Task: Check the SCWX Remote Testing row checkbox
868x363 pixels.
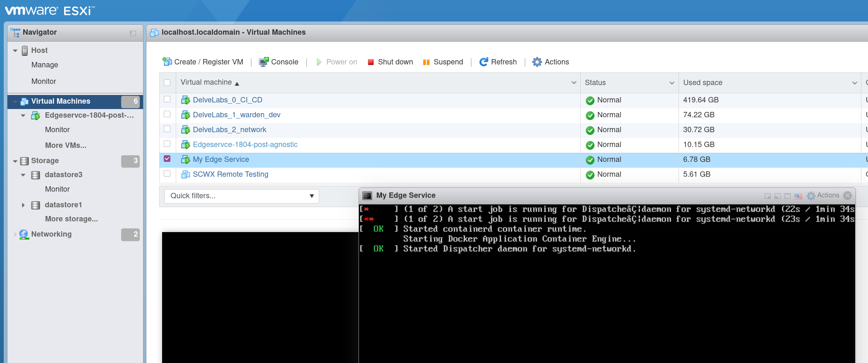Action: coord(167,173)
